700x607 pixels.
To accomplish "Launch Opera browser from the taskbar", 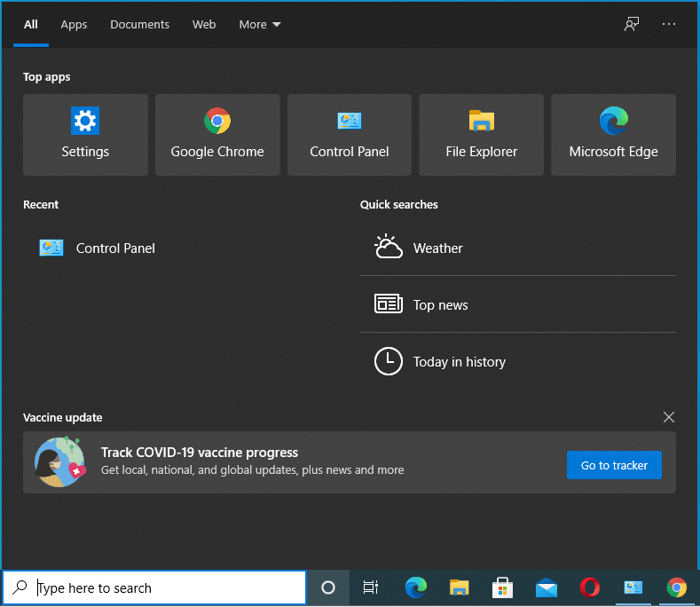I will click(x=589, y=587).
